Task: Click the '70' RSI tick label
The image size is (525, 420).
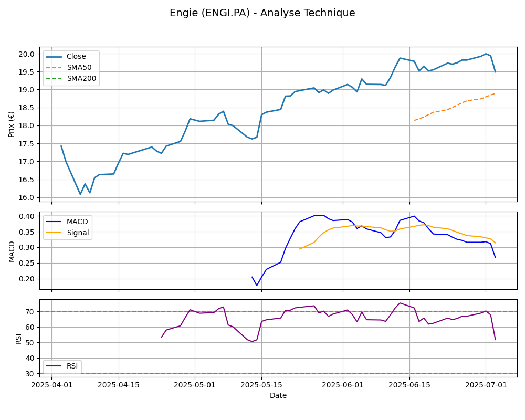Action: click(x=30, y=312)
